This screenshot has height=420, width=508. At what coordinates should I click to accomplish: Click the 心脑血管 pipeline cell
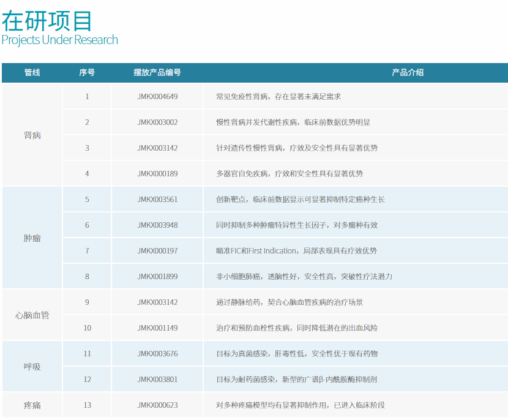32,315
